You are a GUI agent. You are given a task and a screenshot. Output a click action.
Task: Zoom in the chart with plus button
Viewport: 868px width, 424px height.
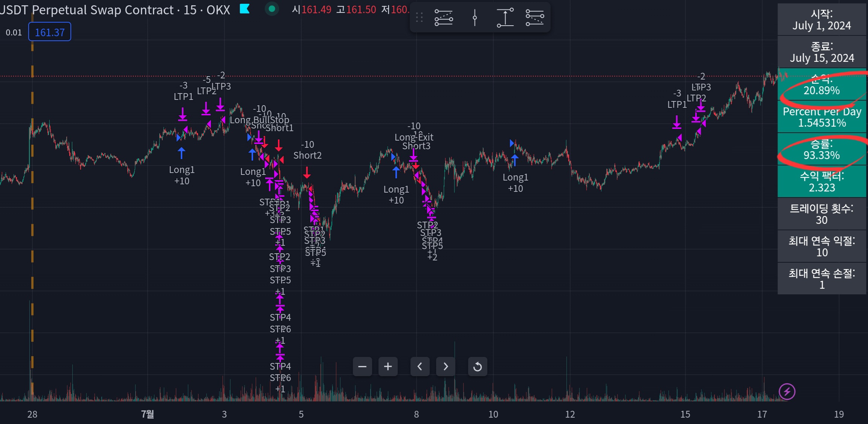(x=388, y=366)
